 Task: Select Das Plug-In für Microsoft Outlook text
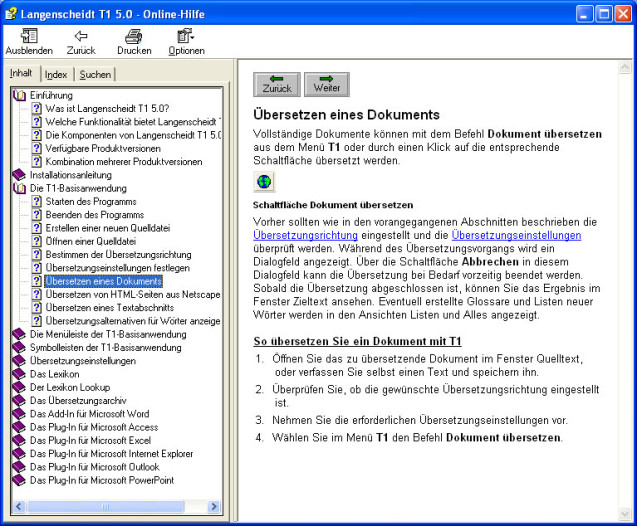click(95, 467)
